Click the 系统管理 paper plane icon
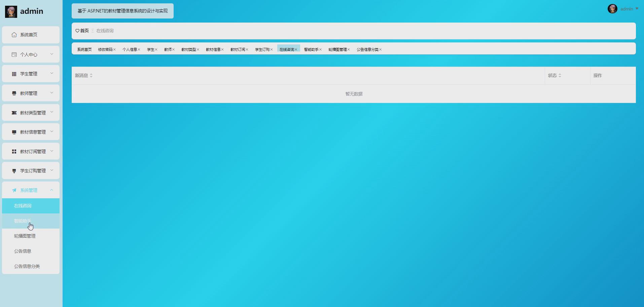The image size is (644, 307). pyautogui.click(x=14, y=190)
